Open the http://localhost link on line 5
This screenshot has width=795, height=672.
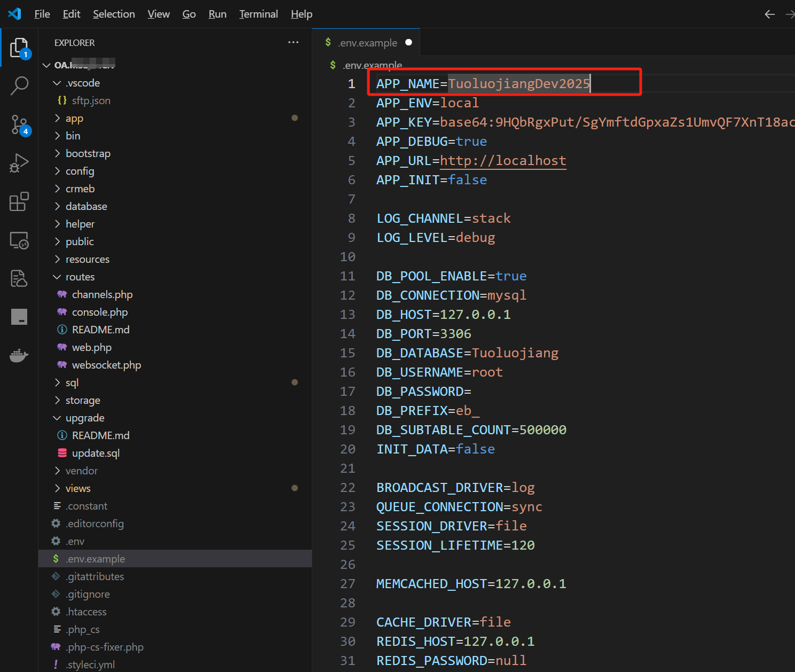point(503,161)
